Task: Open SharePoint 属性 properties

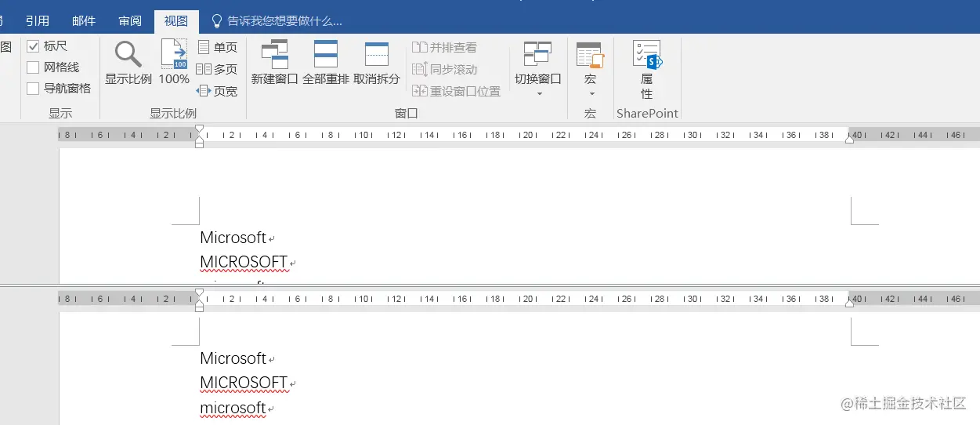Action: tap(647, 69)
